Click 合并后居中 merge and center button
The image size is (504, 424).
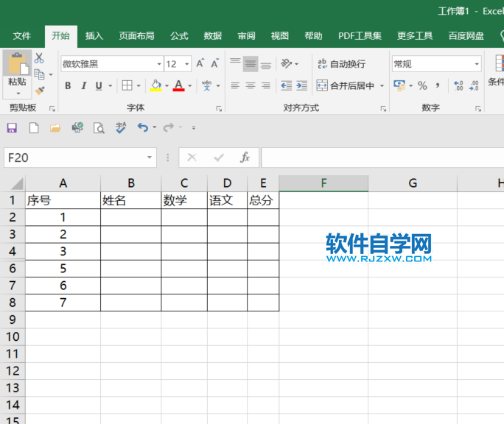point(346,86)
